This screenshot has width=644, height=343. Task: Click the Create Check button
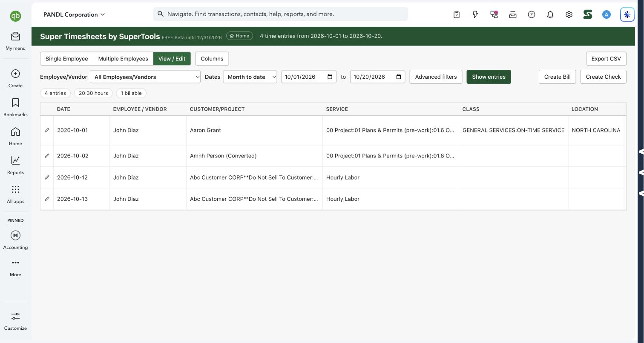click(x=603, y=77)
